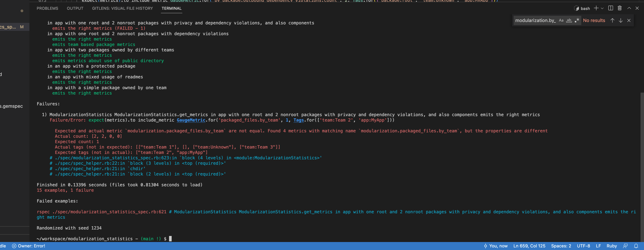Click the error icon beside 'Owner: Error!'
This screenshot has width=644, height=250.
coord(14,246)
